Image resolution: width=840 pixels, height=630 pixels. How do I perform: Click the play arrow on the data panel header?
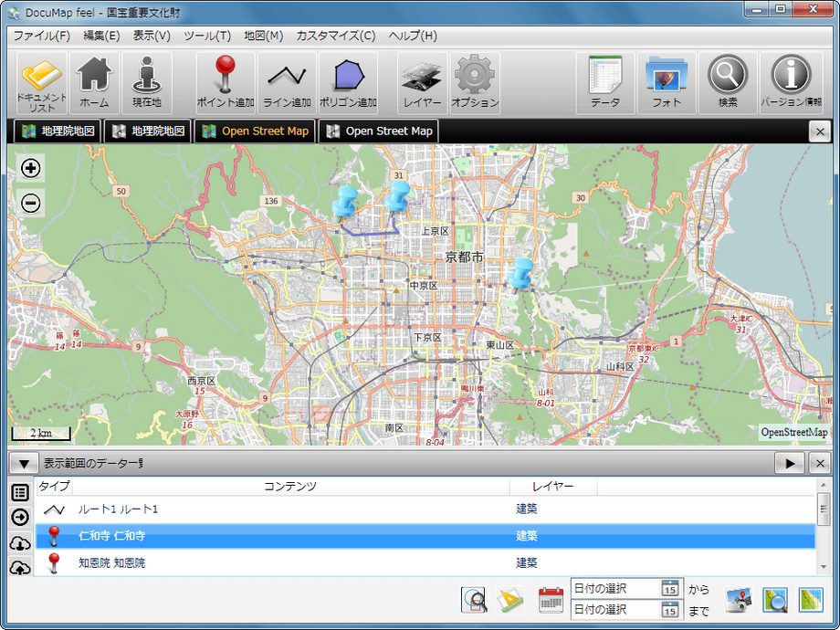(790, 464)
